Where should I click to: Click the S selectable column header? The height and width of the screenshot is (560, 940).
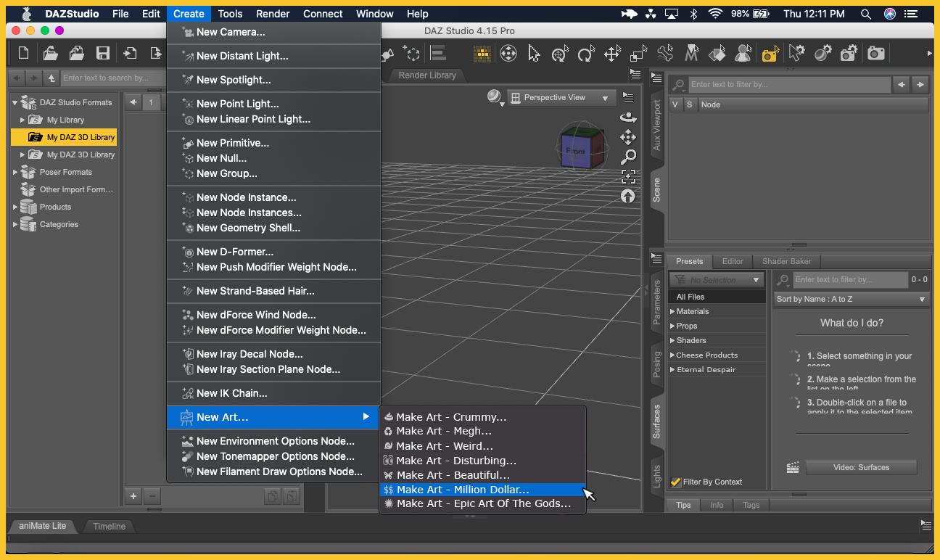689,104
